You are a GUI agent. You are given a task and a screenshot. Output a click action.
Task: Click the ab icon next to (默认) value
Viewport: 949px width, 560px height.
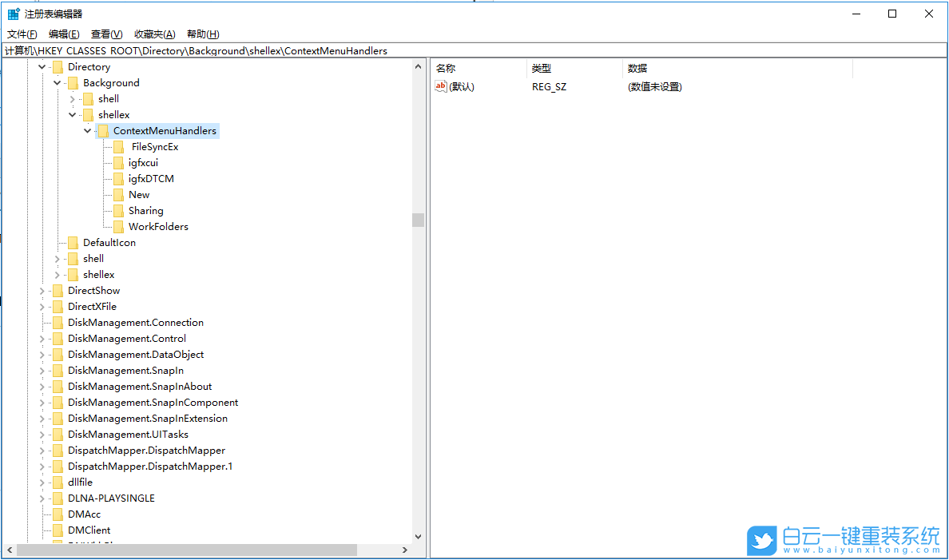tap(441, 86)
